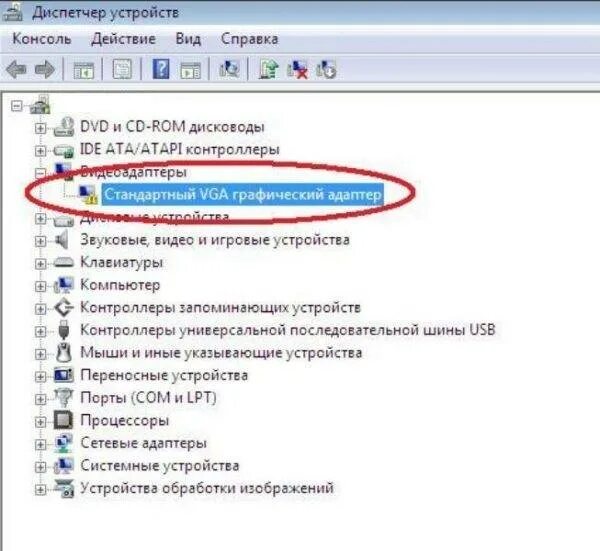Click the Show/hide console tree icon
This screenshot has height=551, width=600.
click(x=83, y=70)
